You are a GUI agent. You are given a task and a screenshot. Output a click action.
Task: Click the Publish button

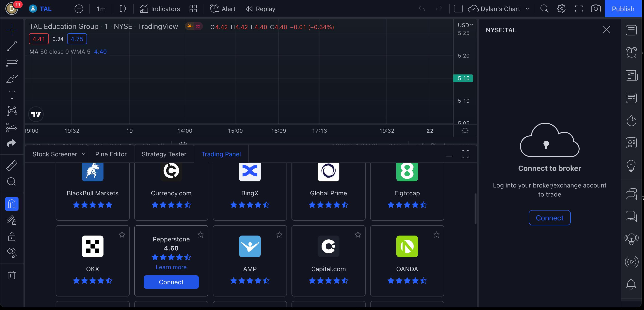[x=623, y=9]
